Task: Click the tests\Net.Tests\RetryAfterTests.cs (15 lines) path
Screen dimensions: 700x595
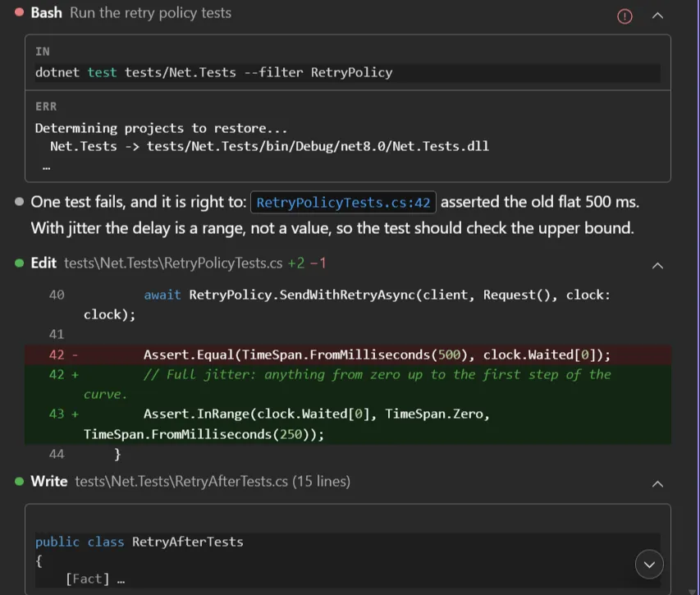Action: [213, 482]
